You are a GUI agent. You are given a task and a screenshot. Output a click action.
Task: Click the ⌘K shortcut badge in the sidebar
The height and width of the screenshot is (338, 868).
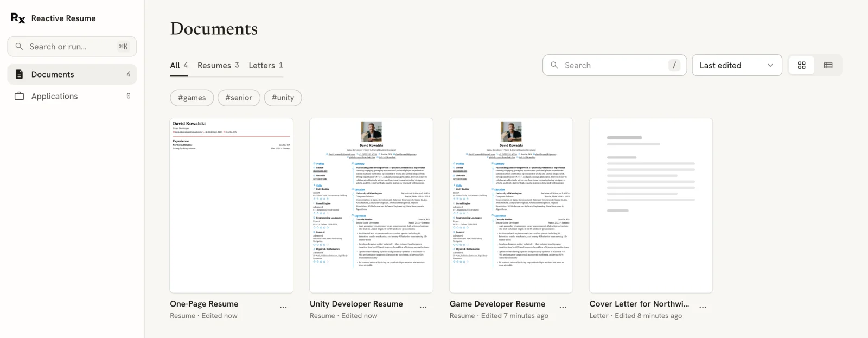124,47
